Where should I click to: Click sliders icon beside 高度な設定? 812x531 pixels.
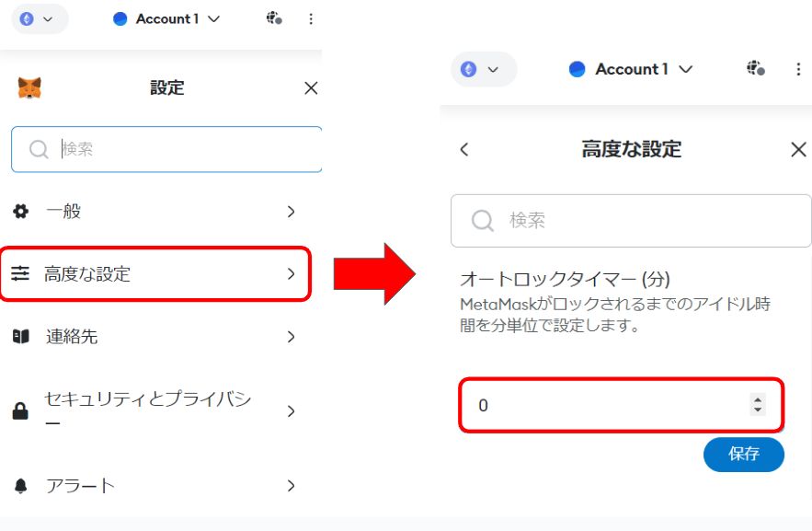pyautogui.click(x=21, y=273)
